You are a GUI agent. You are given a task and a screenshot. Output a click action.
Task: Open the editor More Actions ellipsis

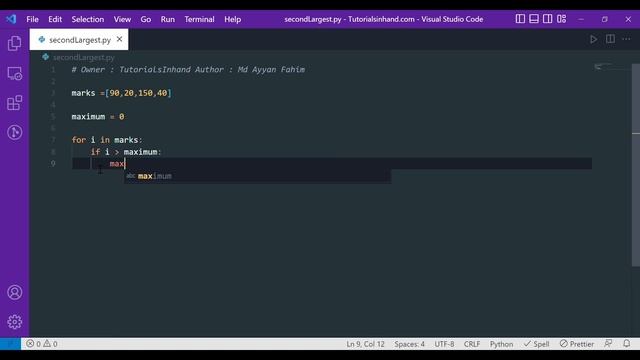626,39
